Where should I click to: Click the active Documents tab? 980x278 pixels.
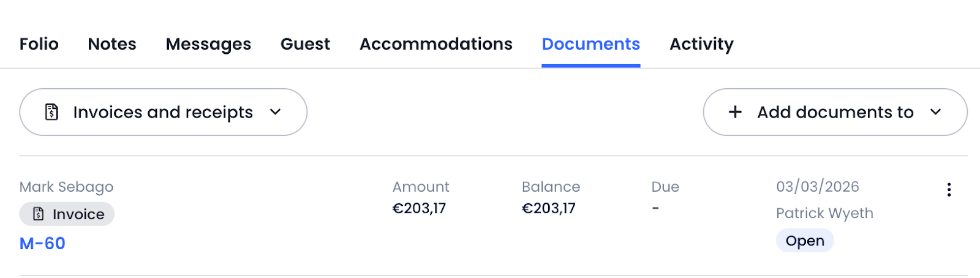[590, 44]
